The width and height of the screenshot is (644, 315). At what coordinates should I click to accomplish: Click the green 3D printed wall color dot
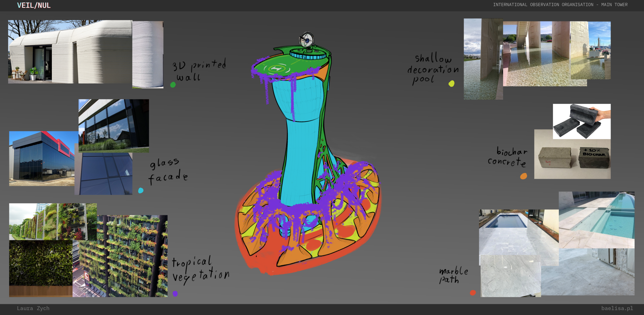[x=173, y=85]
